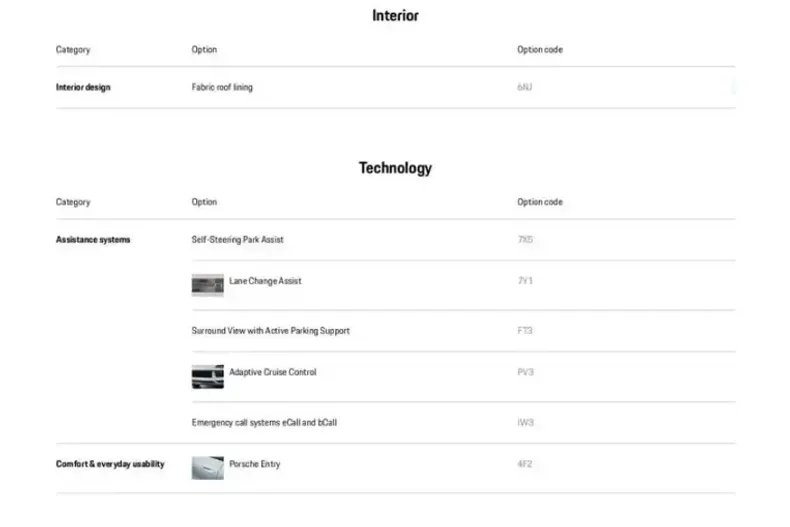The image size is (790, 527).
Task: Select the Adaptive Cruise Control text label
Action: [x=272, y=372]
